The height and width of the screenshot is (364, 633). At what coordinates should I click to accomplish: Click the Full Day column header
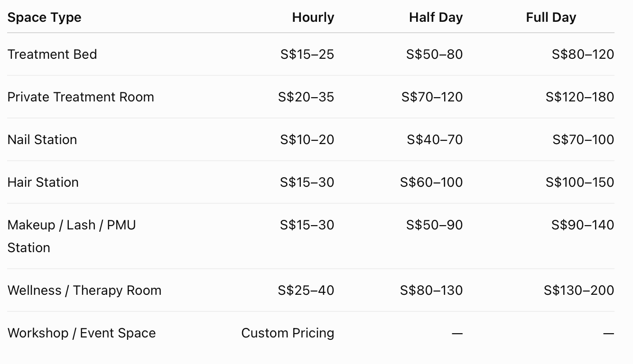551,18
